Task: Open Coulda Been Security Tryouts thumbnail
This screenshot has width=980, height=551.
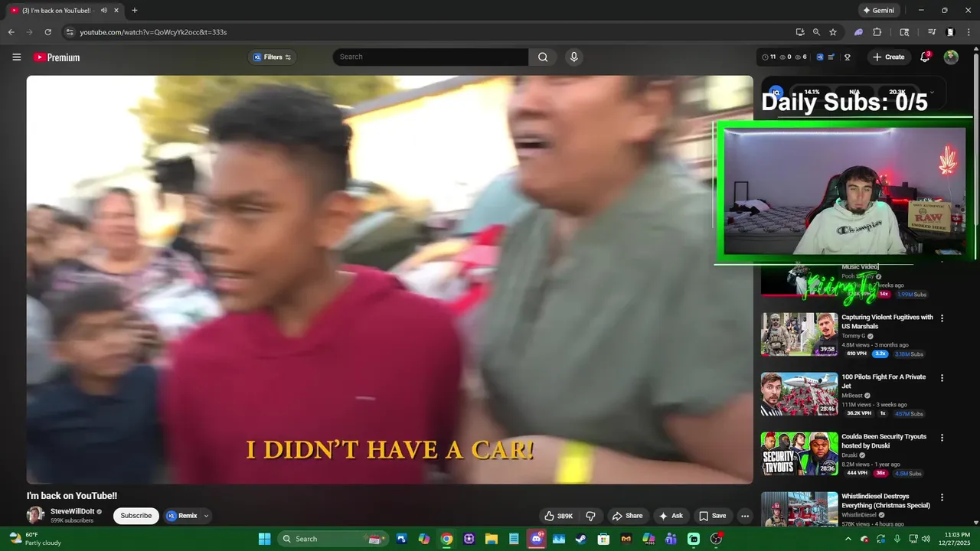Action: click(799, 454)
